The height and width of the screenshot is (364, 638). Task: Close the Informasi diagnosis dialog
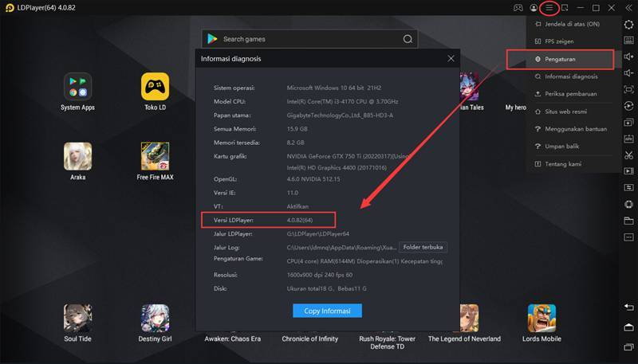click(451, 58)
